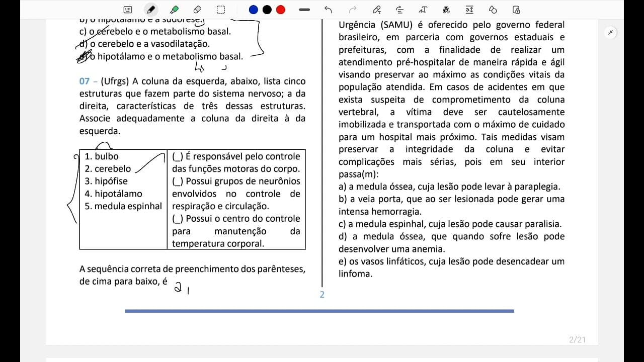Click answer 'b) a veia porta'
Viewport: 644px width, 362px height.
[x=452, y=205]
